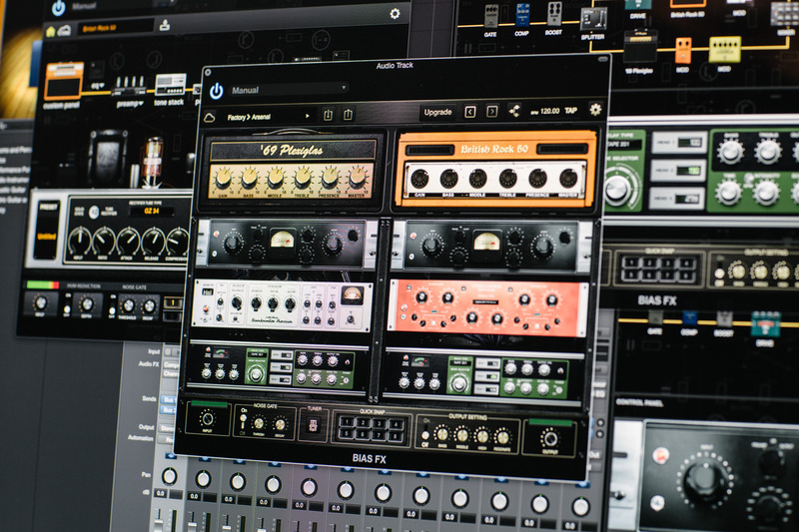This screenshot has height=532, width=799.
Task: Click Comp pedal in top-right signal chain
Action: (522, 14)
